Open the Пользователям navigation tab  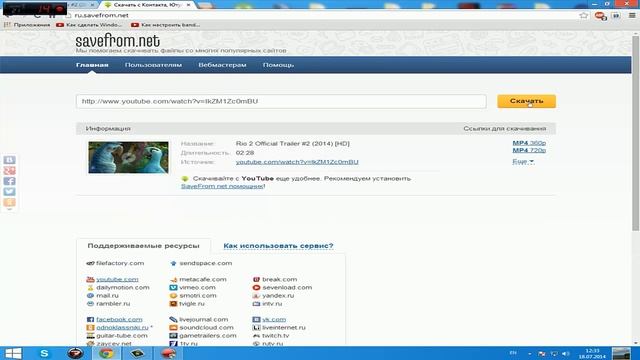(x=153, y=65)
